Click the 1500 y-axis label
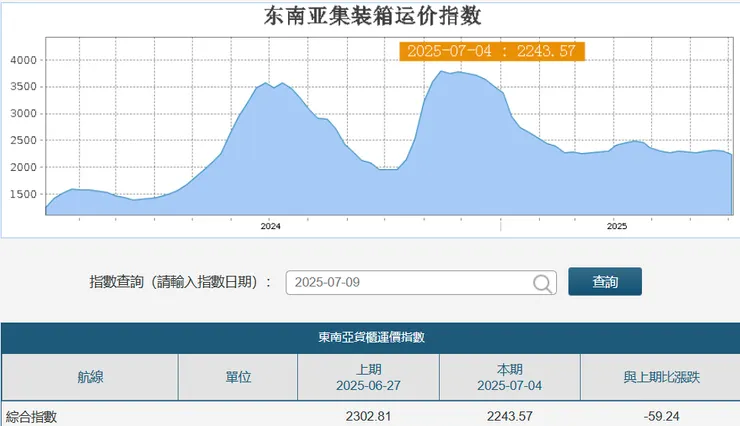The height and width of the screenshot is (426, 740). tap(24, 194)
